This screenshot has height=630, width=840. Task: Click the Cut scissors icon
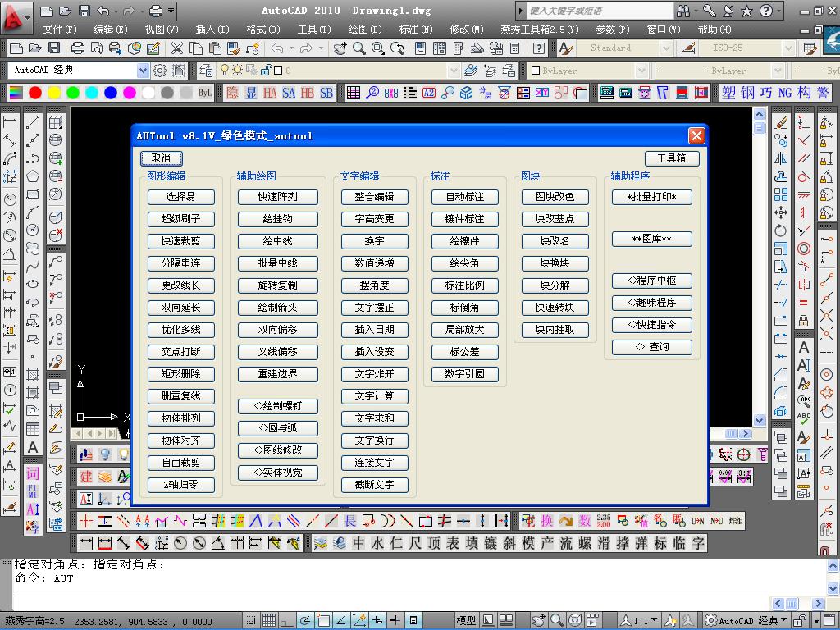(x=177, y=48)
